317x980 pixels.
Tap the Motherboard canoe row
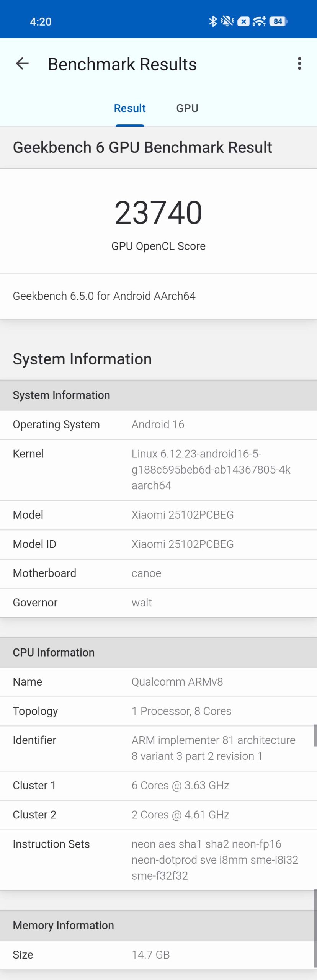pyautogui.click(x=158, y=573)
